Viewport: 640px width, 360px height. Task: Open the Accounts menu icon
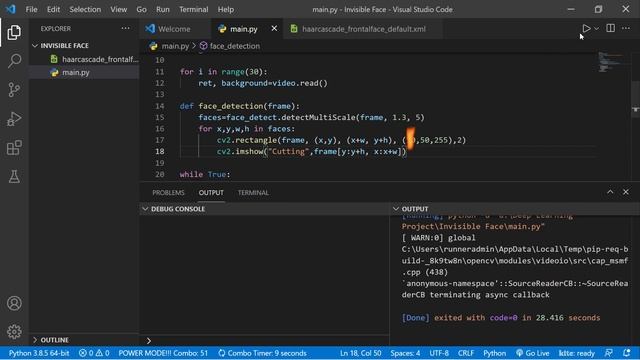tap(14, 303)
